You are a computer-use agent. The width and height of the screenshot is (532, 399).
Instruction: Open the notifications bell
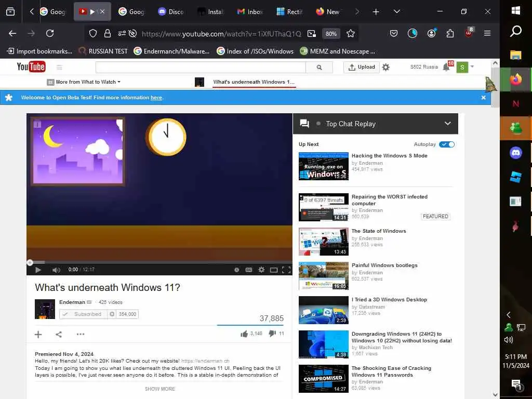pyautogui.click(x=446, y=67)
